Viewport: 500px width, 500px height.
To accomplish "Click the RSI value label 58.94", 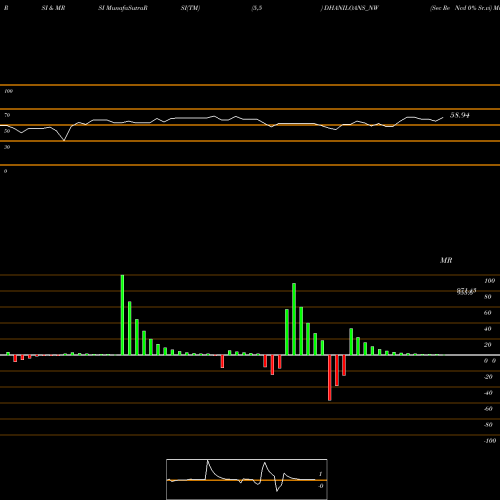I will [460, 115].
